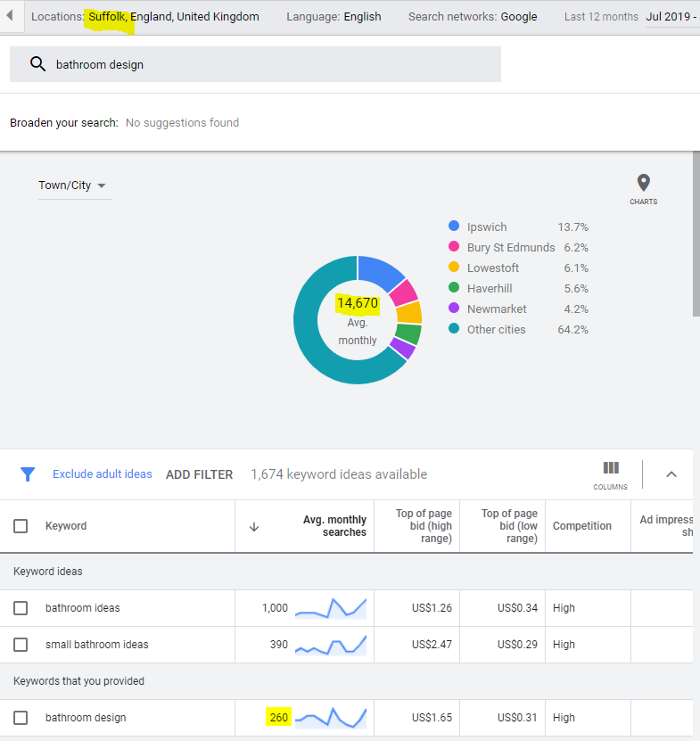Image resolution: width=700 pixels, height=741 pixels.
Task: Click the Keywords that you provided section header
Action: point(79,681)
